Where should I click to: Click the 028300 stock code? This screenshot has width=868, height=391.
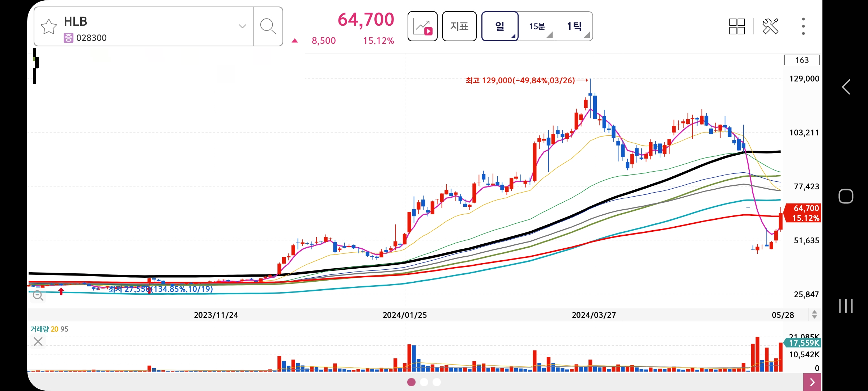tap(91, 38)
